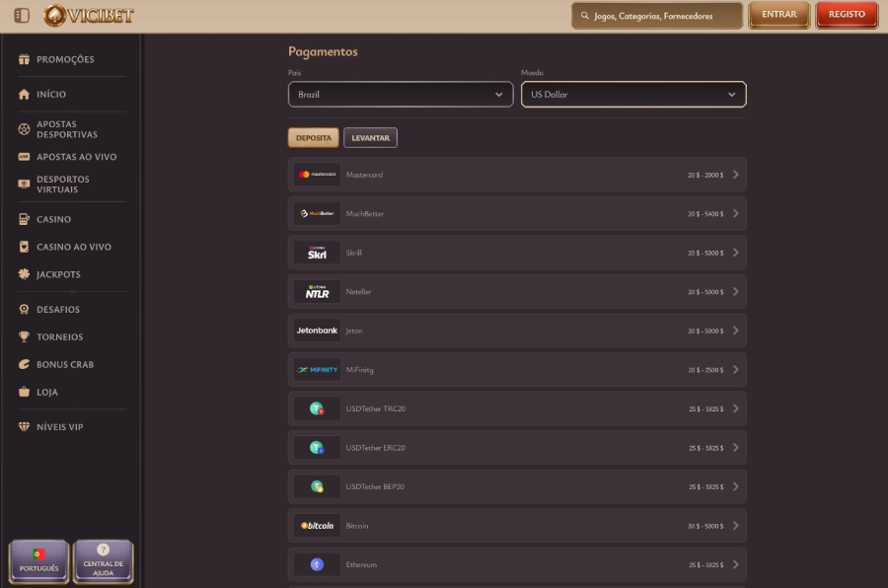This screenshot has width=888, height=588.
Task: Click the Apostas Desportivas ball icon
Action: 24,129
